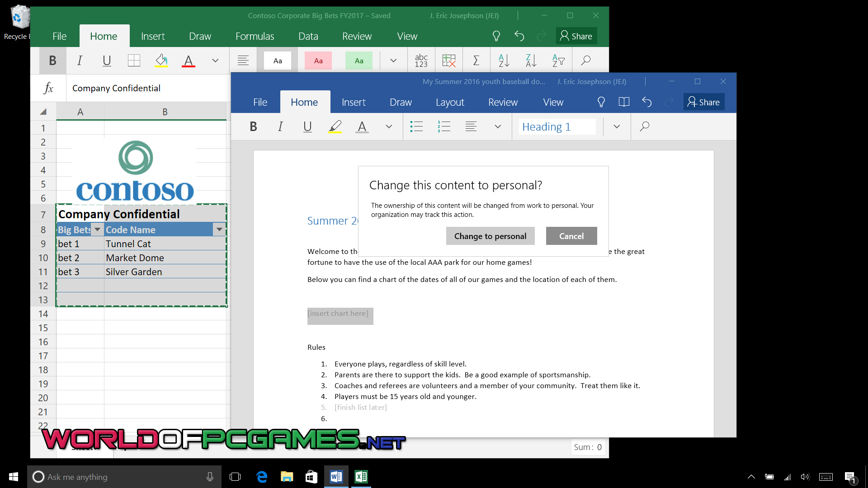Cancel the change content dialog
868x488 pixels.
coord(571,236)
